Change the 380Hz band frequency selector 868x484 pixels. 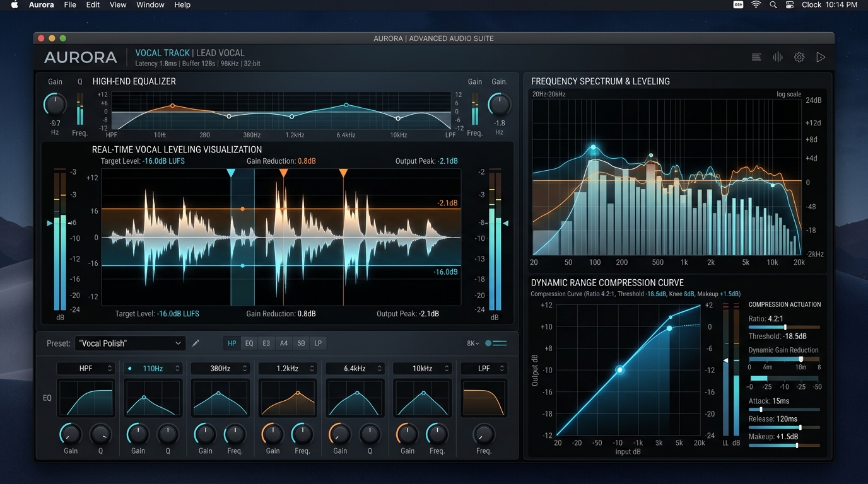220,369
